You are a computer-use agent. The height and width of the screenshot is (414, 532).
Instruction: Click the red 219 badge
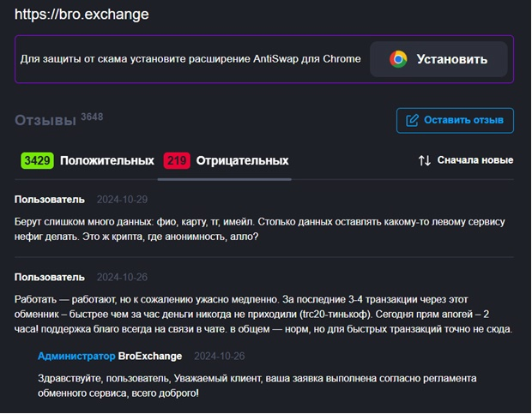coord(177,160)
